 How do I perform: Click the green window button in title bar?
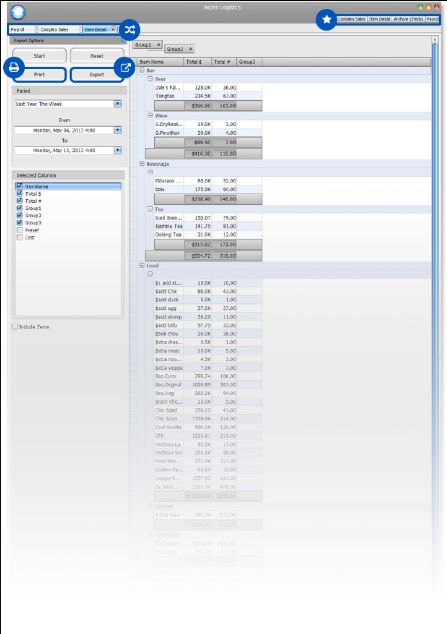pyautogui.click(x=421, y=7)
